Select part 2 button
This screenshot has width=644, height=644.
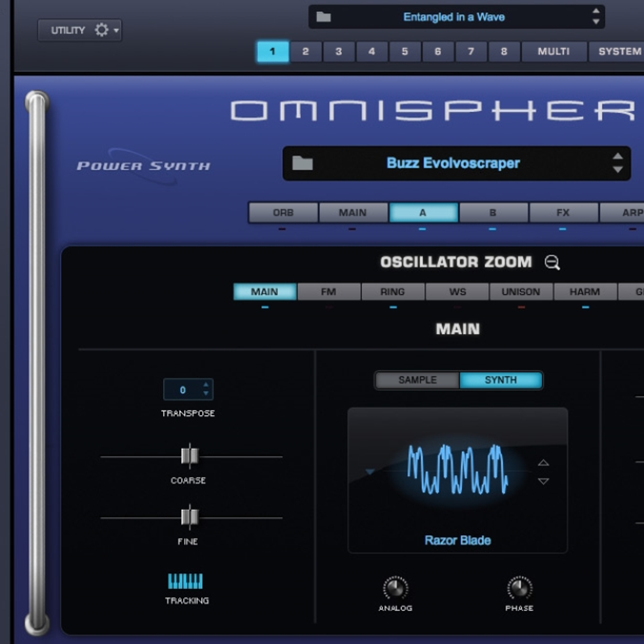pyautogui.click(x=305, y=52)
